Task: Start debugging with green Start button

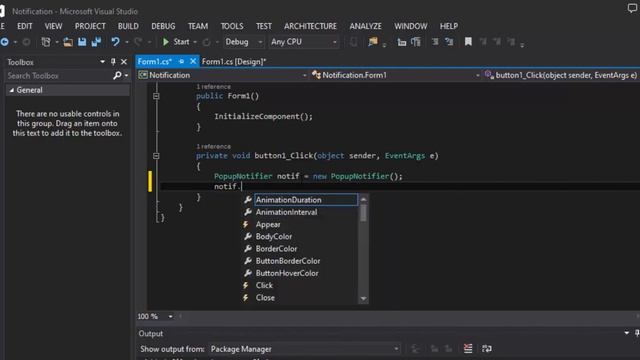Action: pyautogui.click(x=176, y=42)
